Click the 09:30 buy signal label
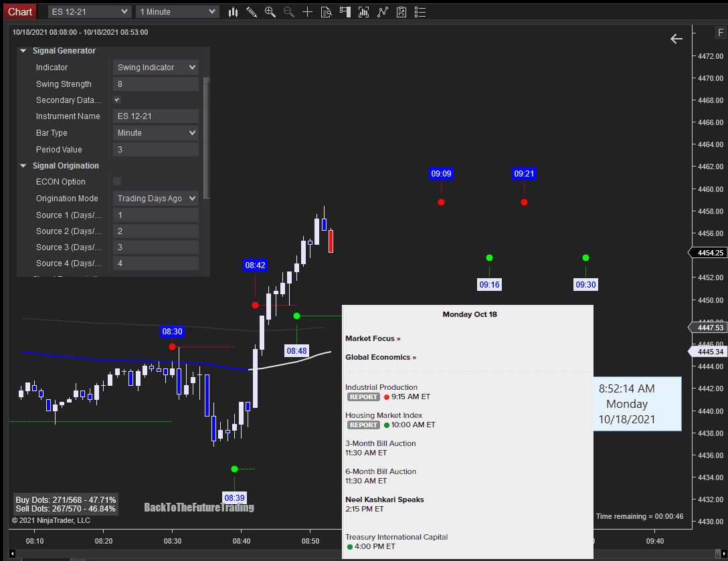The width and height of the screenshot is (728, 561). pos(585,284)
